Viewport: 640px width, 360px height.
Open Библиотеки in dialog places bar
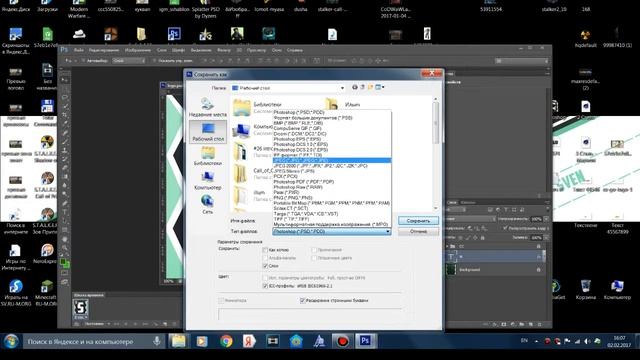[208, 156]
